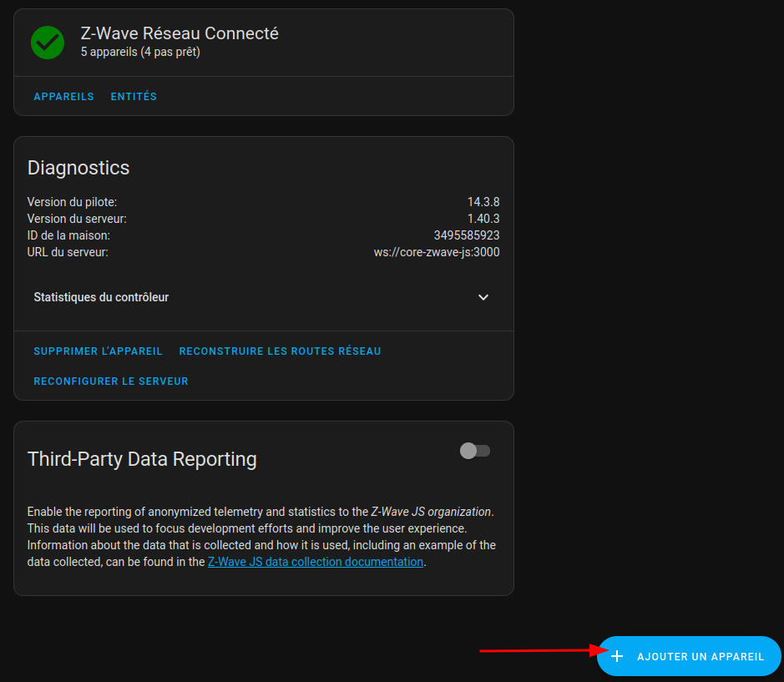Expand the Statistiques du contrôleur chevron
The width and height of the screenshot is (784, 682).
483,297
